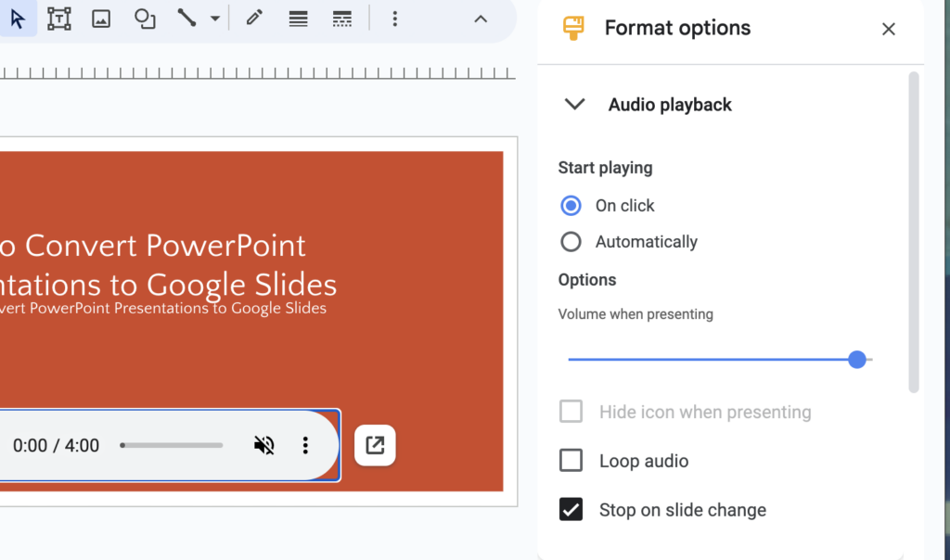
Task: Open the toolbar three-dot overflow menu
Action: [x=395, y=19]
